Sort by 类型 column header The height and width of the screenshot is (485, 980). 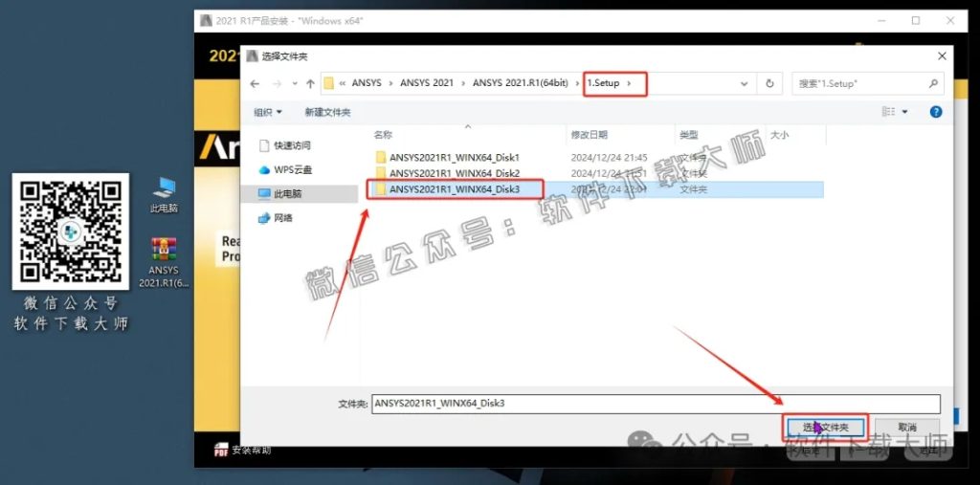click(689, 134)
